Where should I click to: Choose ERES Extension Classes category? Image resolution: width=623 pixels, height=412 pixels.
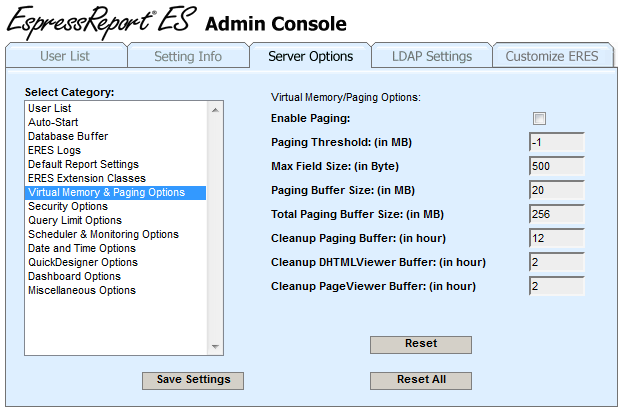pyautogui.click(x=116, y=178)
